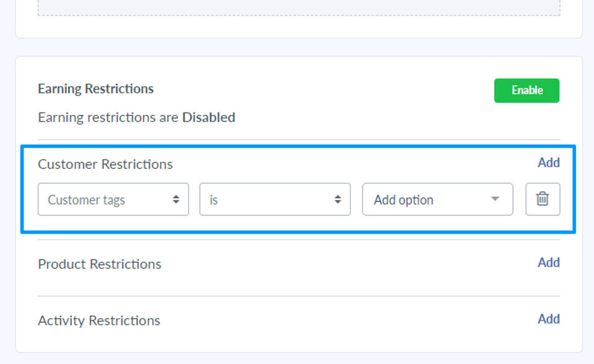This screenshot has width=594, height=364.
Task: Click the "Earning restrictions are" status sentence
Action: click(x=108, y=117)
